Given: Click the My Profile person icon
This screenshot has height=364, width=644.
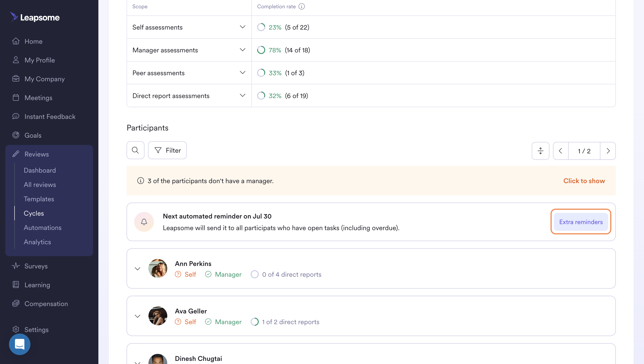Looking at the screenshot, I should (16, 60).
